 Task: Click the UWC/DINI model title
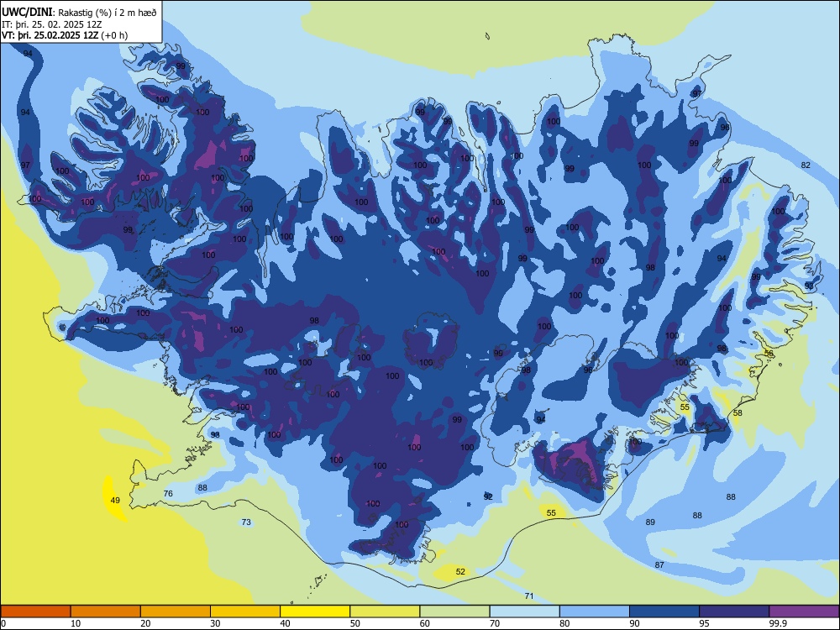pyautogui.click(x=28, y=13)
